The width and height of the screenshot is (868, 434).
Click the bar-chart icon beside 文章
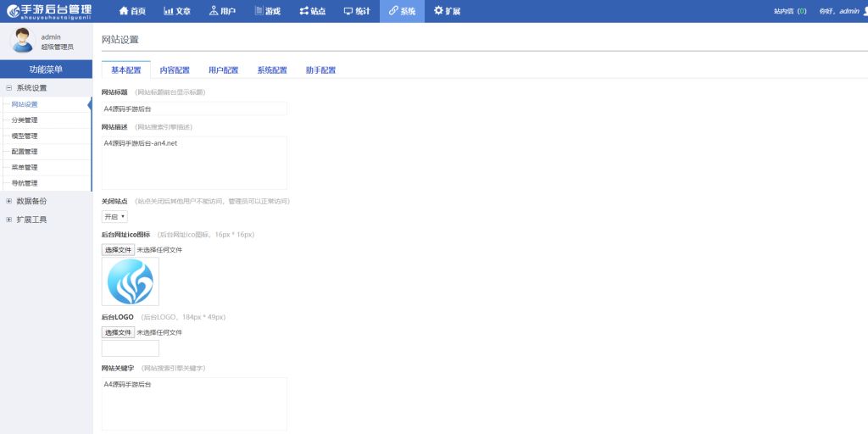pos(169,11)
